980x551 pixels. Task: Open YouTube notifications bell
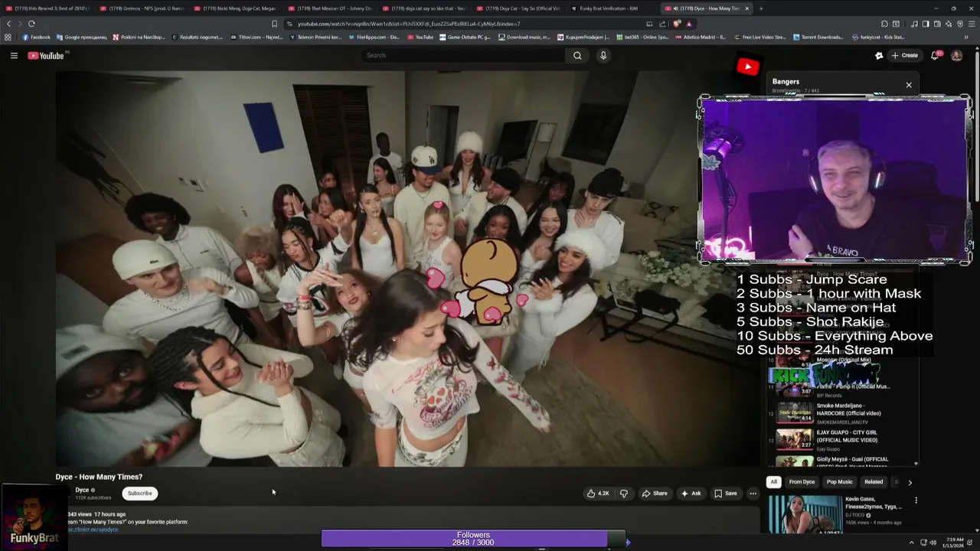[x=935, y=55]
